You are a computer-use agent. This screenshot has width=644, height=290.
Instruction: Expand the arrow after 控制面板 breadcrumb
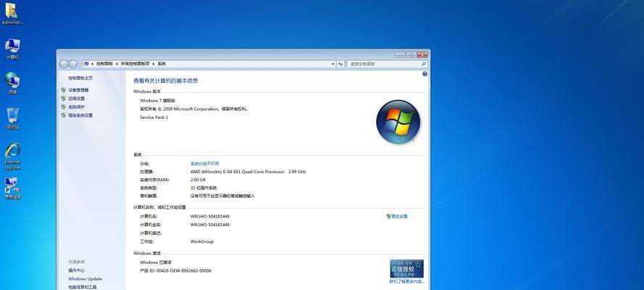(117, 64)
